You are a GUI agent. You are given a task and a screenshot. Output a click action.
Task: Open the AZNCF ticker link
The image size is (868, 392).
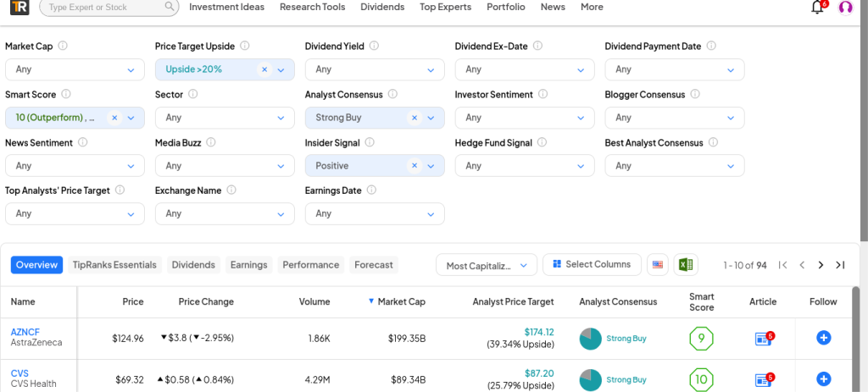pyautogui.click(x=25, y=332)
